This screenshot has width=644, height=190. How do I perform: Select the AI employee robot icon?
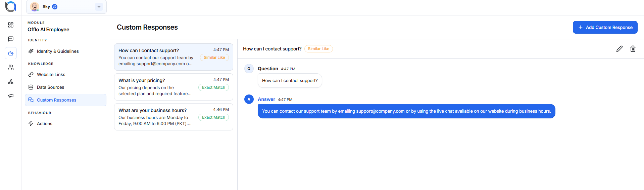click(x=11, y=53)
